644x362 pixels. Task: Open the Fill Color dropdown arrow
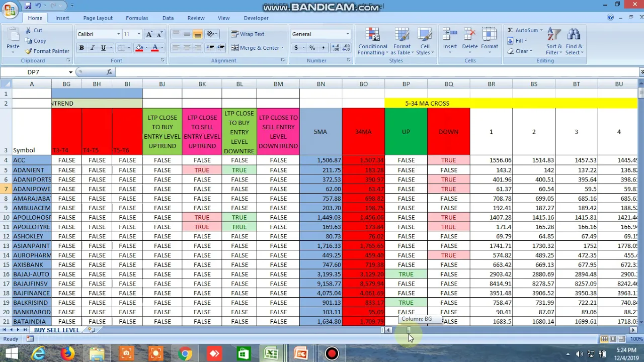click(146, 48)
